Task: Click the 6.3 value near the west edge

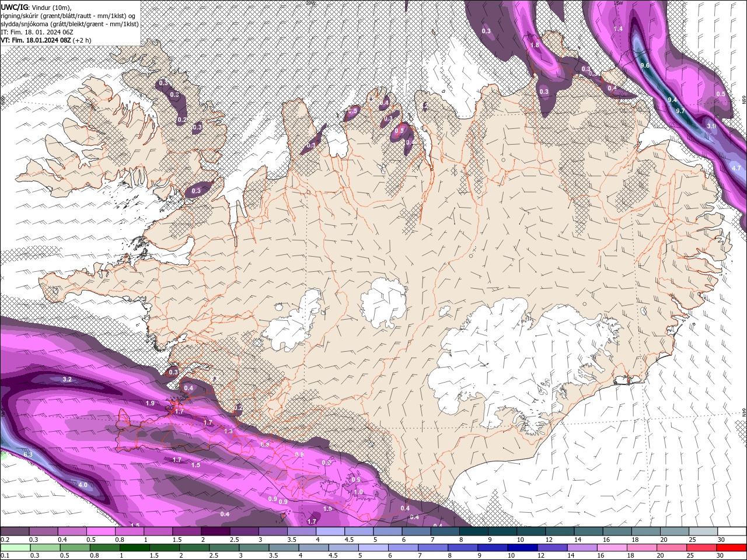Action: click(x=27, y=454)
